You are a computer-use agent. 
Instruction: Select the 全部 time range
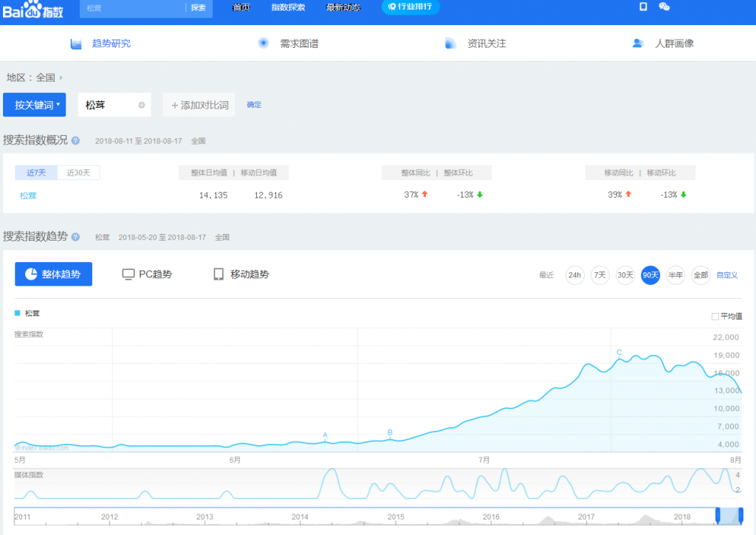[701, 275]
